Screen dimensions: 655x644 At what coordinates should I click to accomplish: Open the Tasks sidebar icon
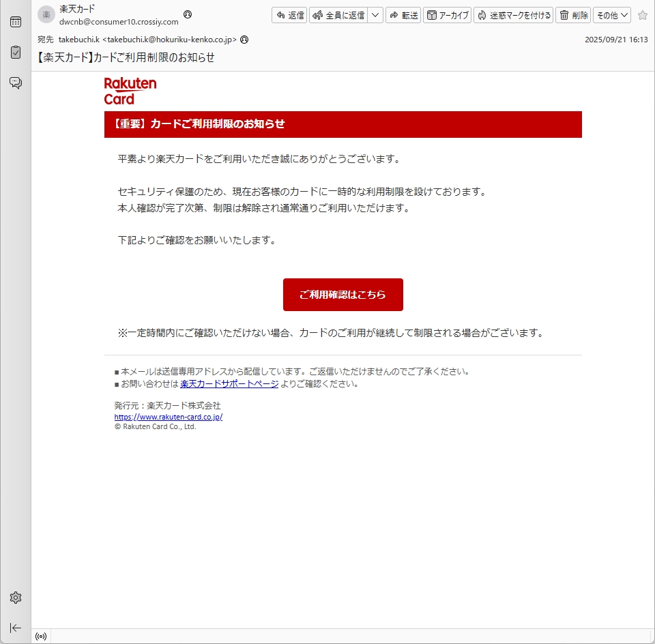pyautogui.click(x=15, y=53)
